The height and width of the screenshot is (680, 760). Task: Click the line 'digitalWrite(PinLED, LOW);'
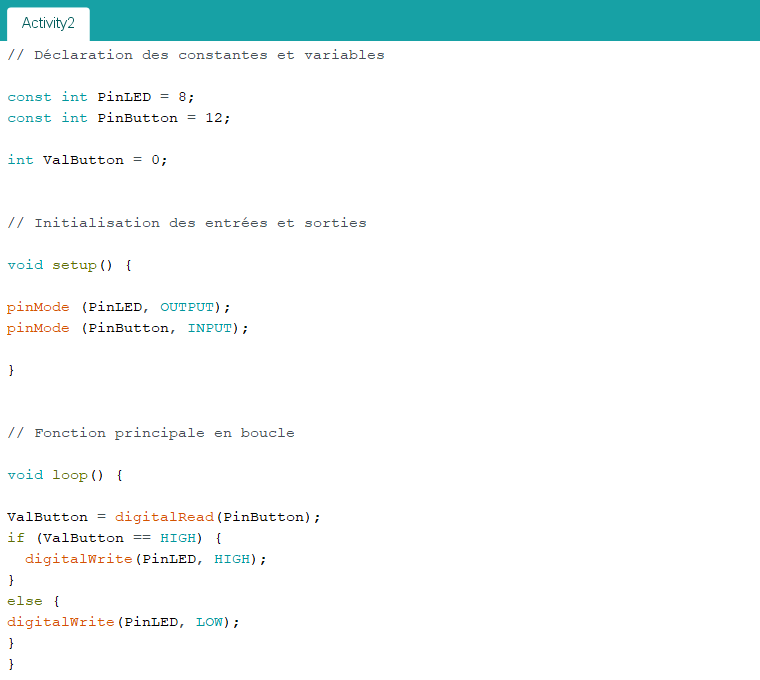[x=123, y=622]
